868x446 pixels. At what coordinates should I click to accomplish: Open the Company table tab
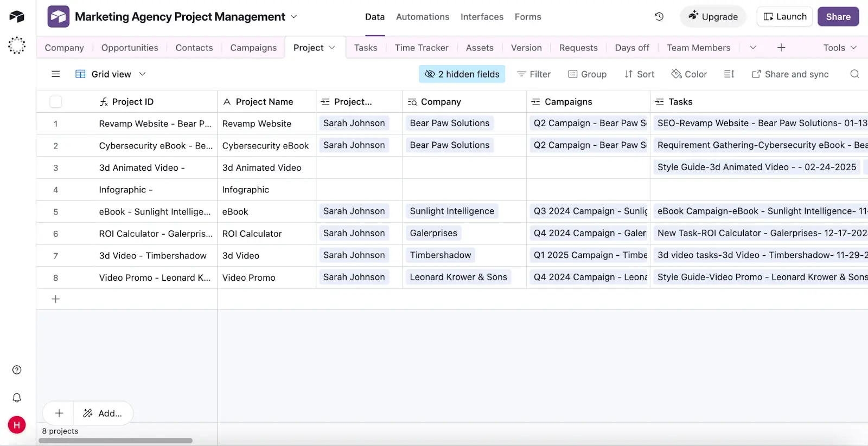[64, 48]
